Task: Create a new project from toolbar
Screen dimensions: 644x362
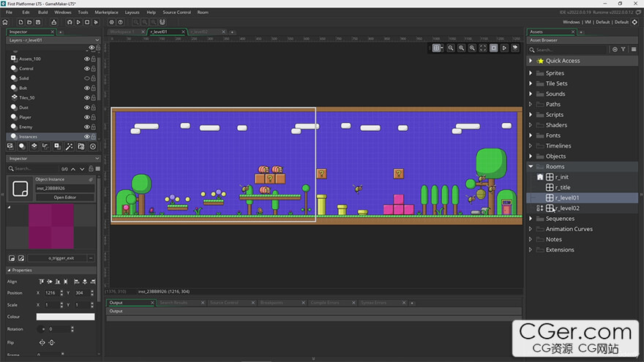Action: pos(20,22)
